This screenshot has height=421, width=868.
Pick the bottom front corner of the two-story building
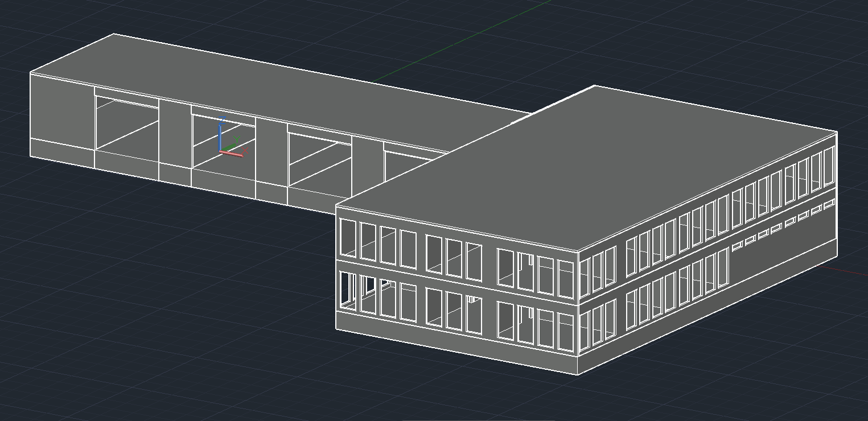coord(579,375)
